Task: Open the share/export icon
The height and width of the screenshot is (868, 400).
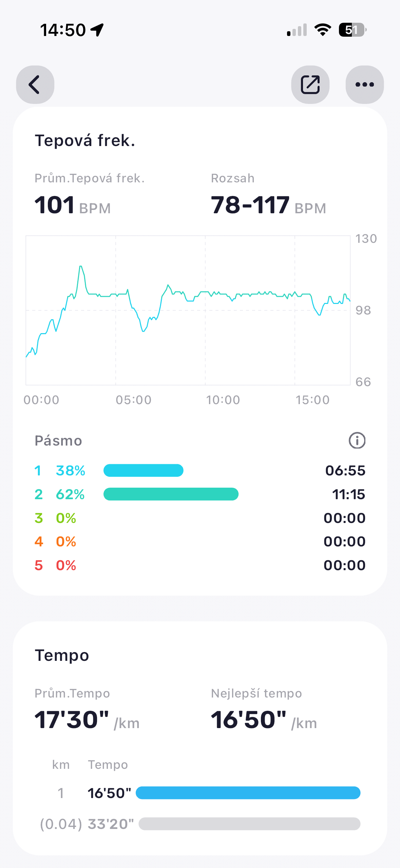Action: pos(310,85)
